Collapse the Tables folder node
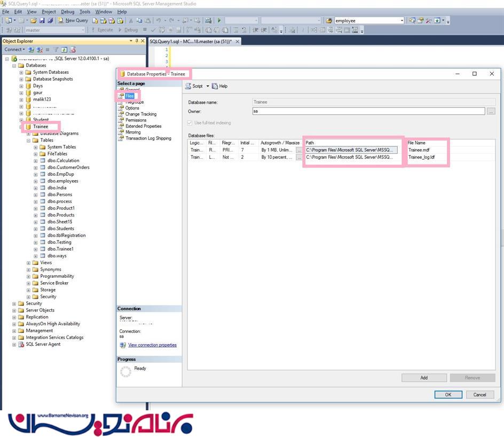 [x=29, y=141]
